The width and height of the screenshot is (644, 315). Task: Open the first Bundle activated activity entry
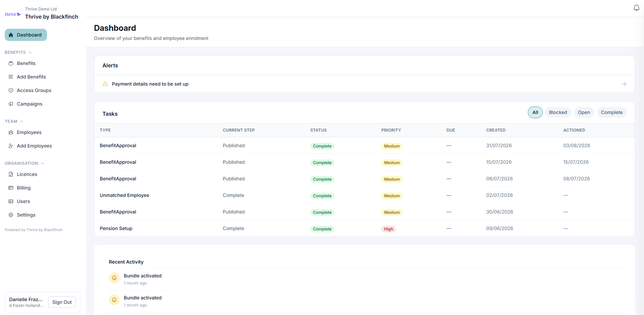click(364, 279)
